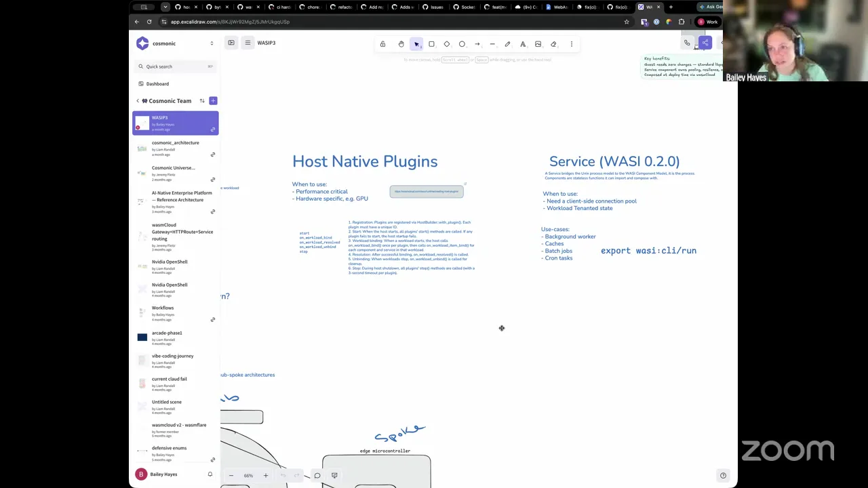The width and height of the screenshot is (868, 488).
Task: Click link icon on WASIP3 scene row
Action: pyautogui.click(x=213, y=129)
